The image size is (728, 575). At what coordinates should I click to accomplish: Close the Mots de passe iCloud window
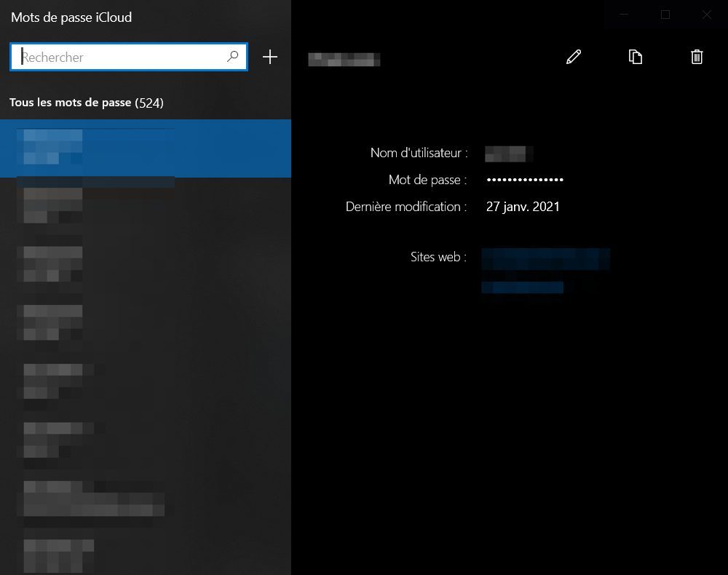tap(706, 15)
